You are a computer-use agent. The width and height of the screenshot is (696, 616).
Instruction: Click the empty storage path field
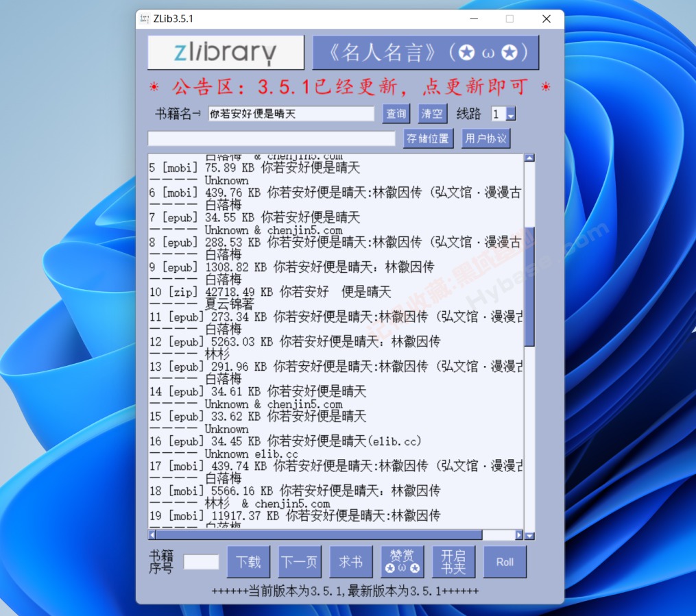pyautogui.click(x=272, y=138)
